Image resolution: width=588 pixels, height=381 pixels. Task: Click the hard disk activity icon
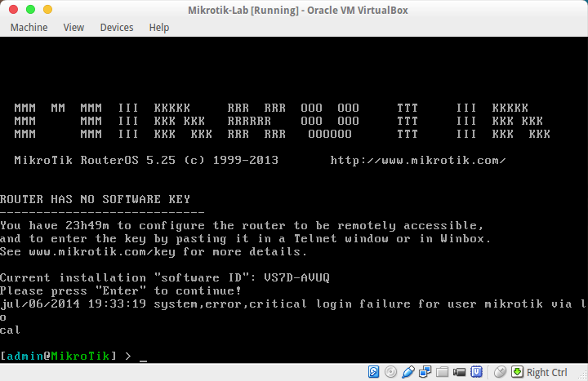(373, 372)
